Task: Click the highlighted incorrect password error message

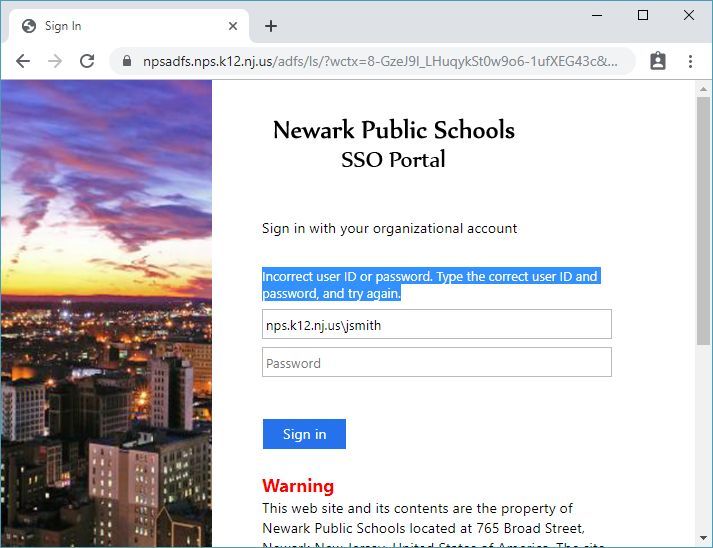Action: pos(431,285)
